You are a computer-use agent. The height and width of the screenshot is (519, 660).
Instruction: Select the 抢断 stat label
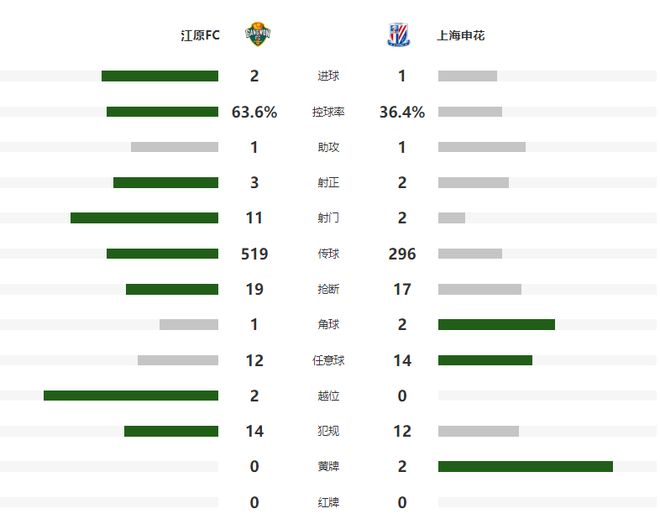click(x=328, y=289)
